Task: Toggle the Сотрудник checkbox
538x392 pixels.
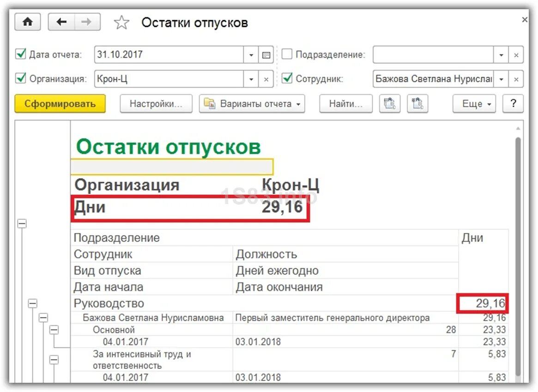Action: (287, 78)
